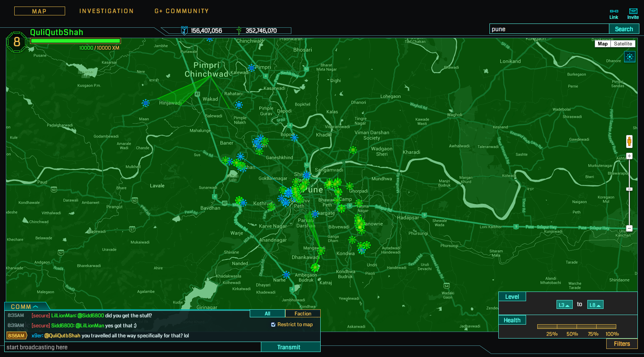Select the green portal at Mangawadi
Screen dimensions: 644x357
(321, 251)
